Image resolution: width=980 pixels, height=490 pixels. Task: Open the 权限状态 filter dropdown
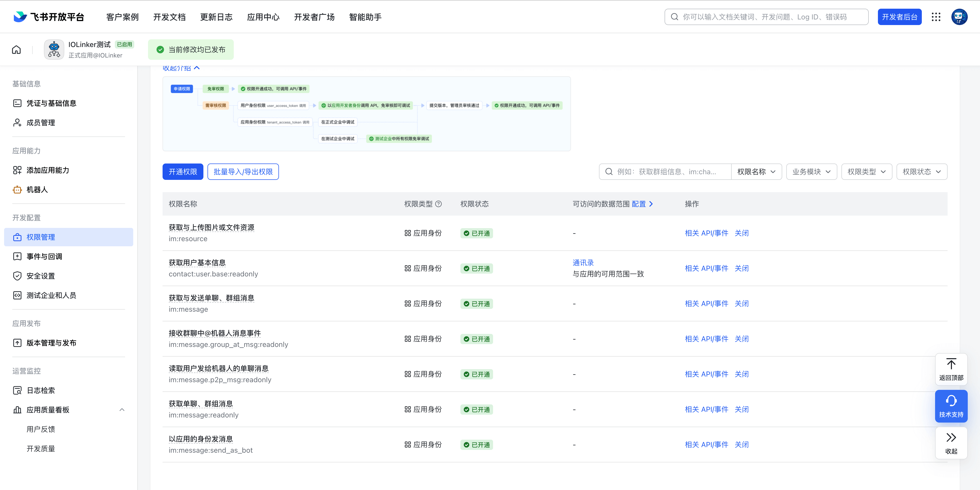coord(921,172)
